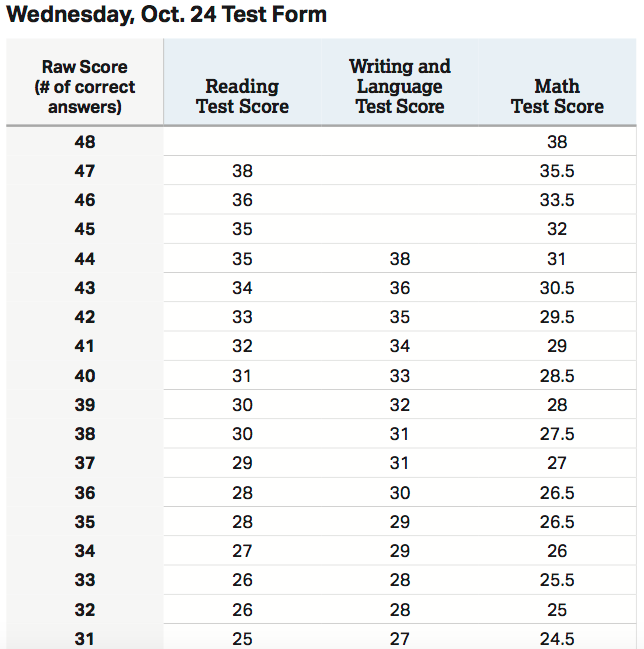Image resolution: width=644 pixels, height=649 pixels.
Task: Click the "Wednesday, Oct. 24 Test Form" title
Action: 167,15
